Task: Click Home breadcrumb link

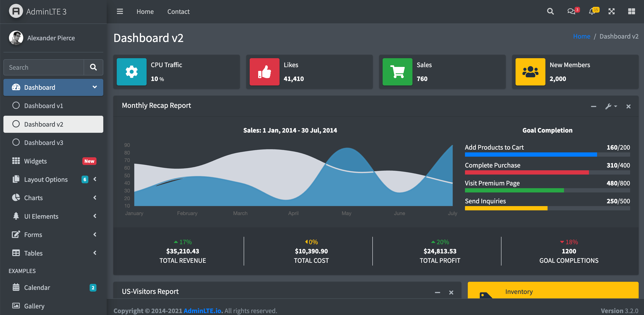Action: tap(581, 36)
